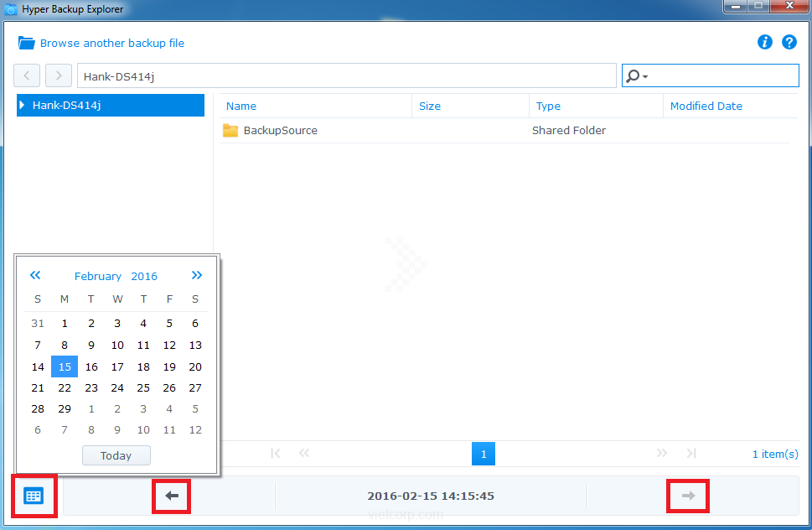Sort by the Modified Date column header
Image resolution: width=812 pixels, height=530 pixels.
click(x=706, y=106)
